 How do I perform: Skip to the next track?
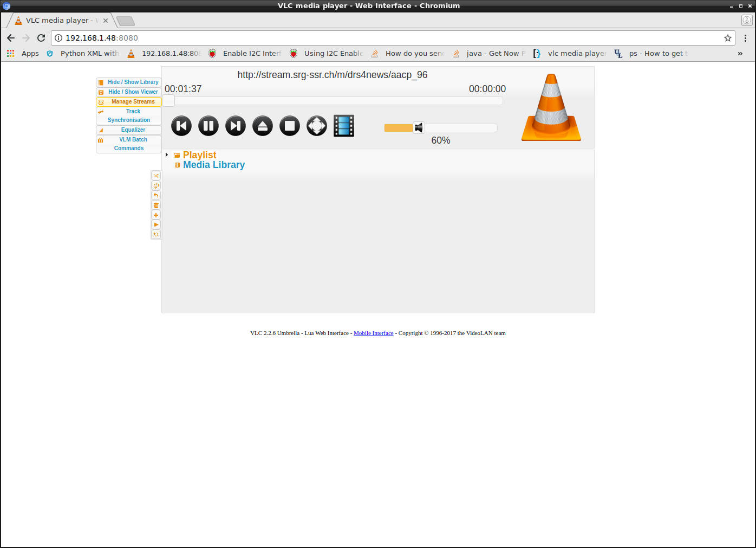tap(236, 126)
